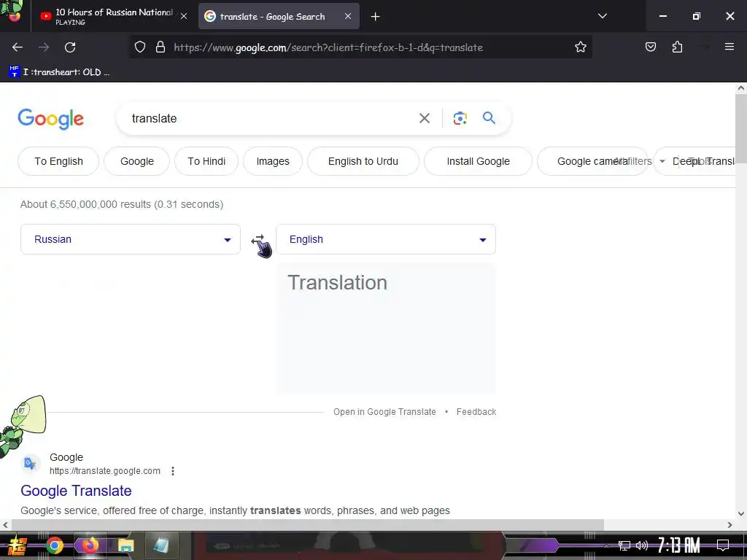
Task: Open a new tab with the plus button
Action: (376, 17)
